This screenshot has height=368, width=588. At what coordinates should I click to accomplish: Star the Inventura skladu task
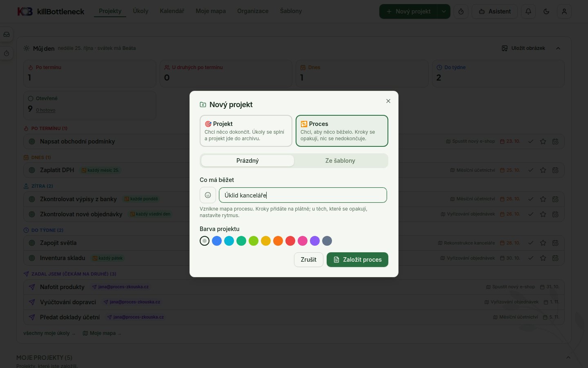tap(543, 258)
